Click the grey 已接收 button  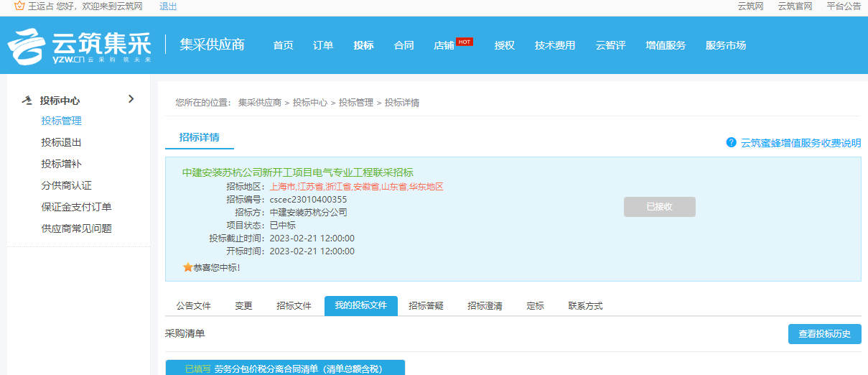point(659,207)
